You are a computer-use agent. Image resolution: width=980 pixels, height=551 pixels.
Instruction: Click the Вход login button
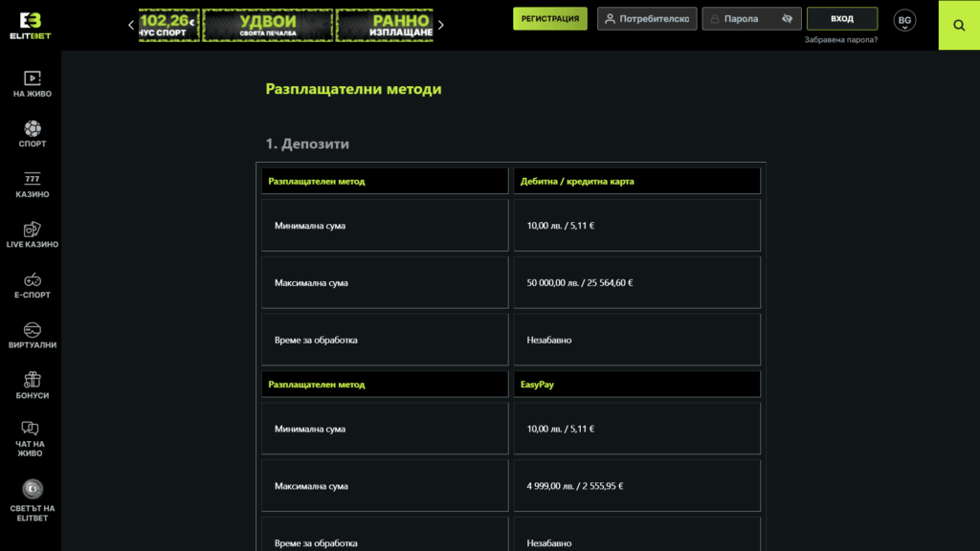[x=842, y=19]
